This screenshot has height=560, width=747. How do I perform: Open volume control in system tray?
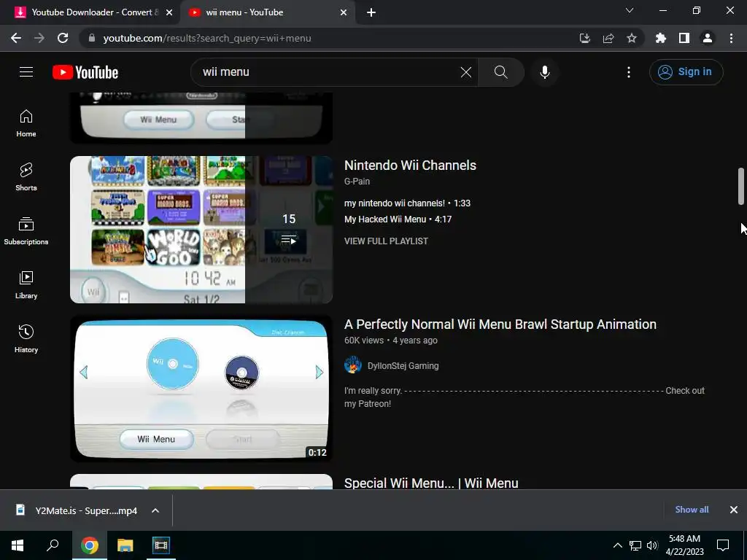click(652, 545)
